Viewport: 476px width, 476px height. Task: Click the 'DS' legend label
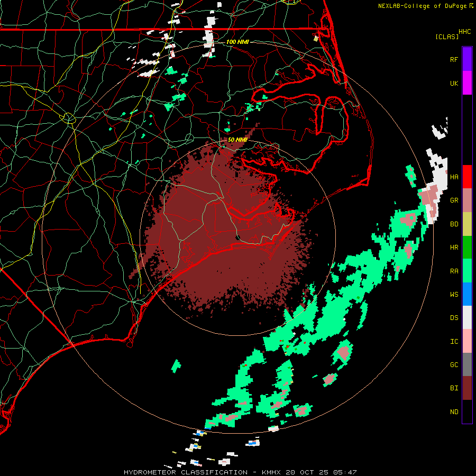454,318
